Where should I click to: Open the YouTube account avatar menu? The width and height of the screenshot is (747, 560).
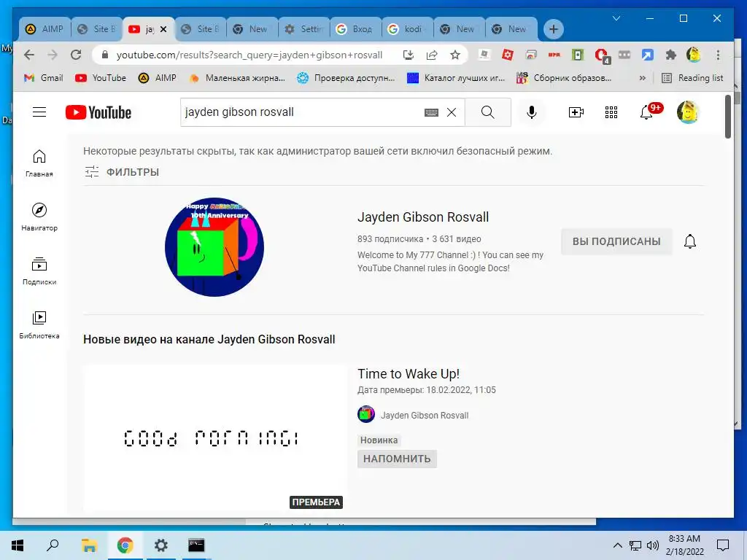pos(687,112)
